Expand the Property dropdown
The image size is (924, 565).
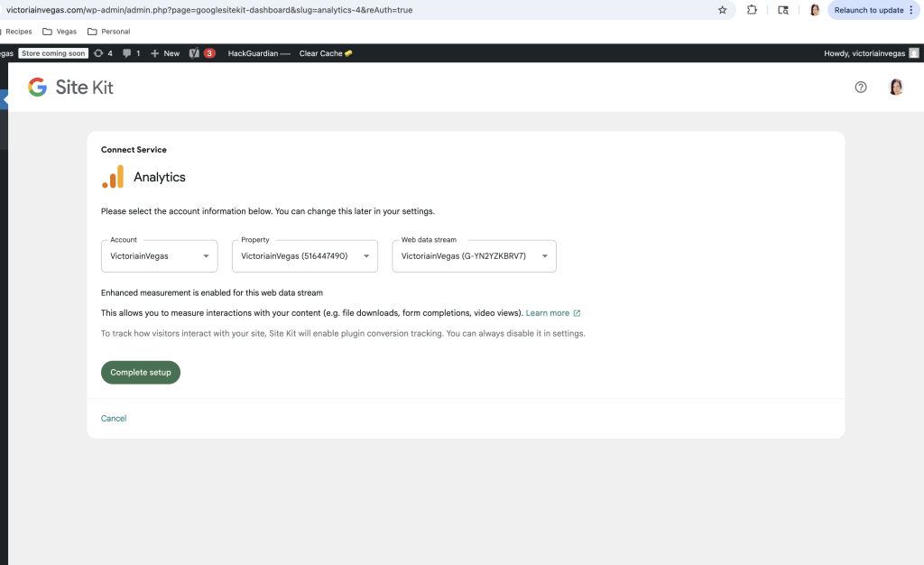[x=305, y=256]
